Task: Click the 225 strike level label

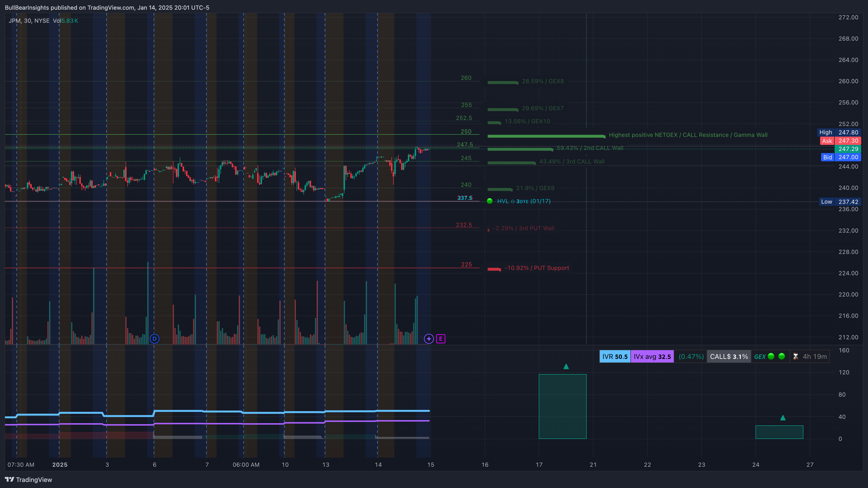Action: (x=466, y=265)
